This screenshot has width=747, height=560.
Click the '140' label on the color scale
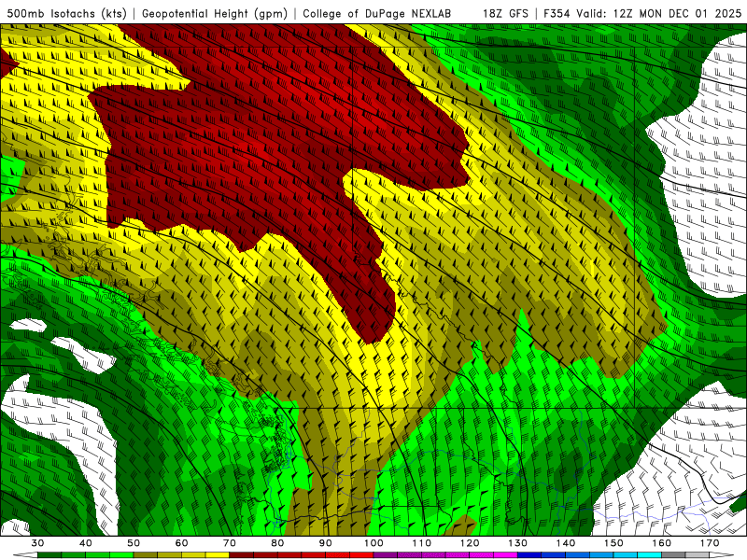coord(566,543)
